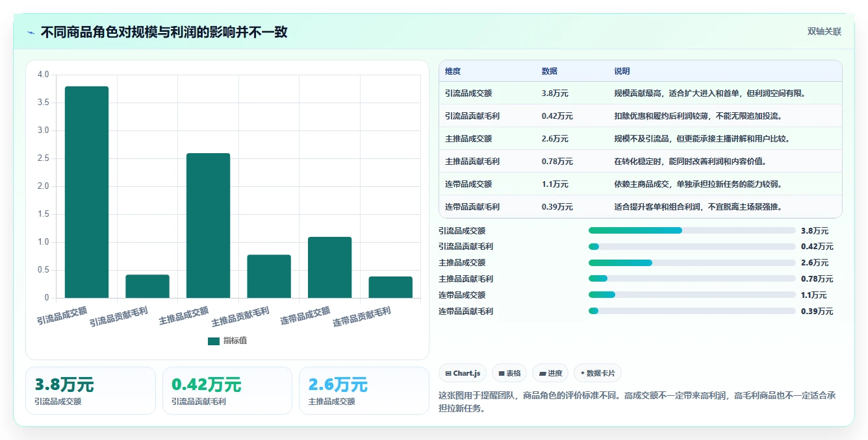Select the 连带品贡献毛利 table row cell
The width and height of the screenshot is (868, 440).
472,207
